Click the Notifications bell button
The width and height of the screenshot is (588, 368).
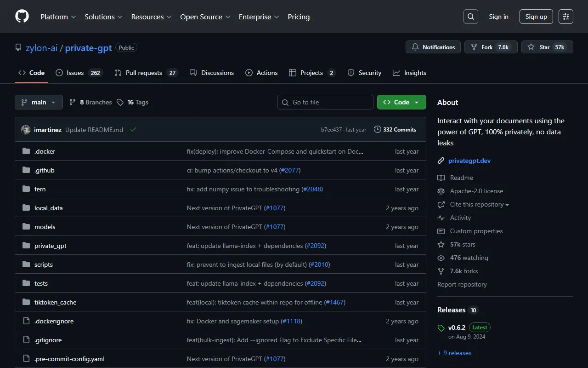[433, 47]
